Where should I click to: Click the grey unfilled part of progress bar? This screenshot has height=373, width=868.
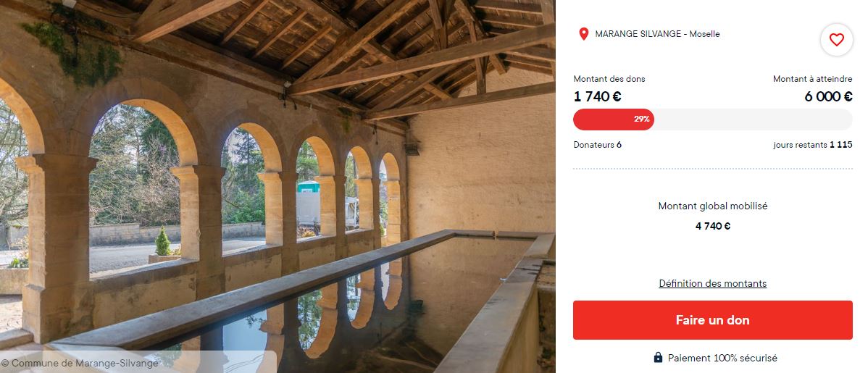[x=754, y=119]
